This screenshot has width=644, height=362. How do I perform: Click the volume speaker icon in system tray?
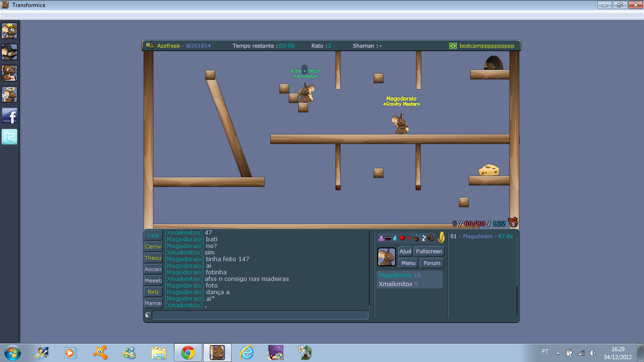(x=592, y=353)
